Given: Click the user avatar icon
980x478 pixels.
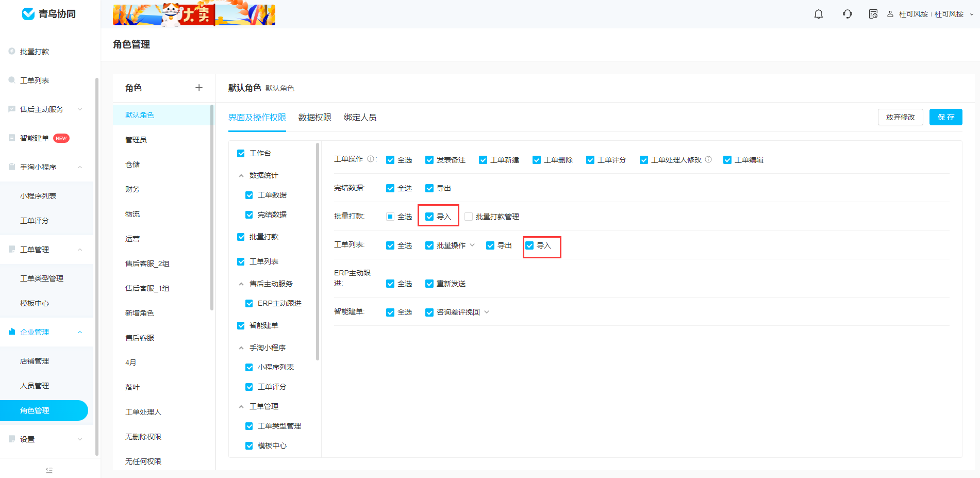Looking at the screenshot, I should coord(890,14).
